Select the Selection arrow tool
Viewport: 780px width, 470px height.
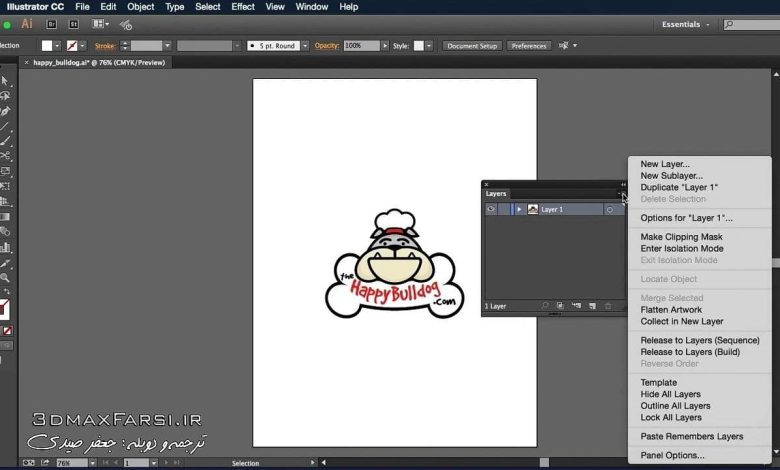[5, 81]
